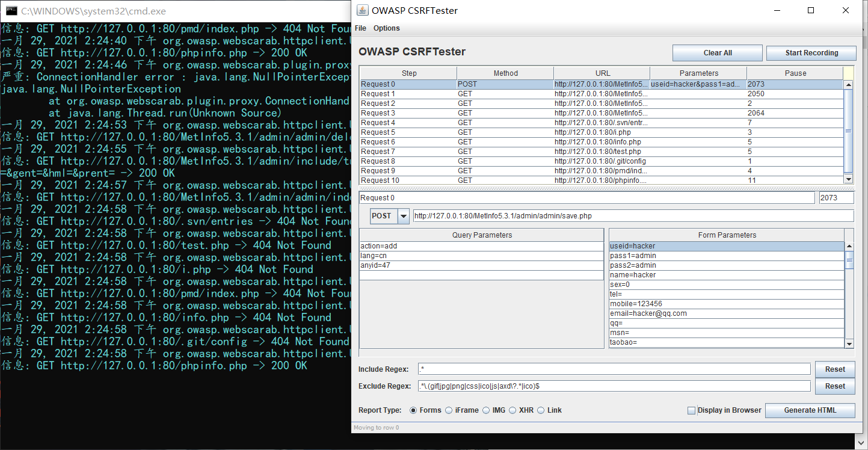Viewport: 868px width, 450px height.
Task: Select the Link report type
Action: [541, 410]
